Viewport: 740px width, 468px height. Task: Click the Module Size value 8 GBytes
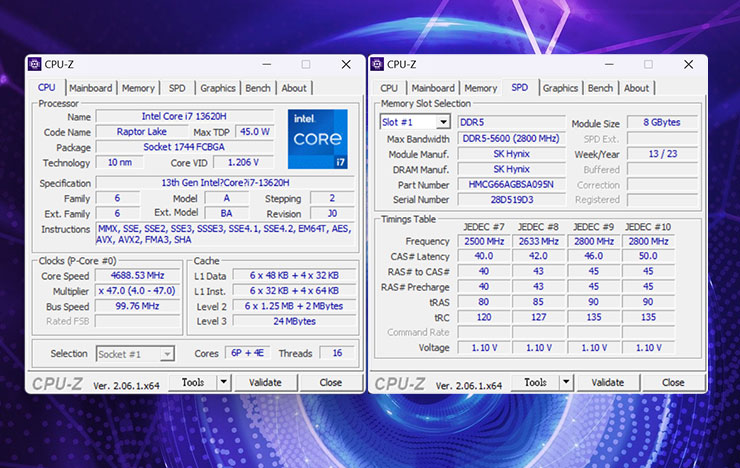tap(662, 122)
